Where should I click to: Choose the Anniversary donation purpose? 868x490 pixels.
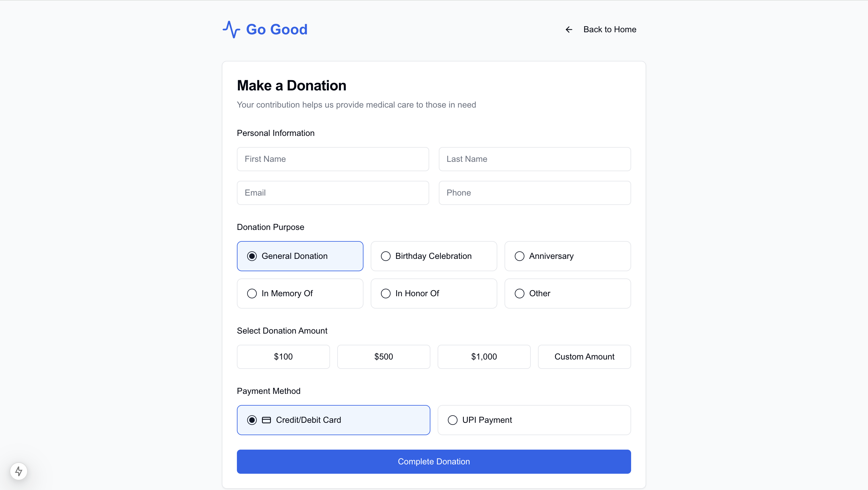click(x=568, y=256)
